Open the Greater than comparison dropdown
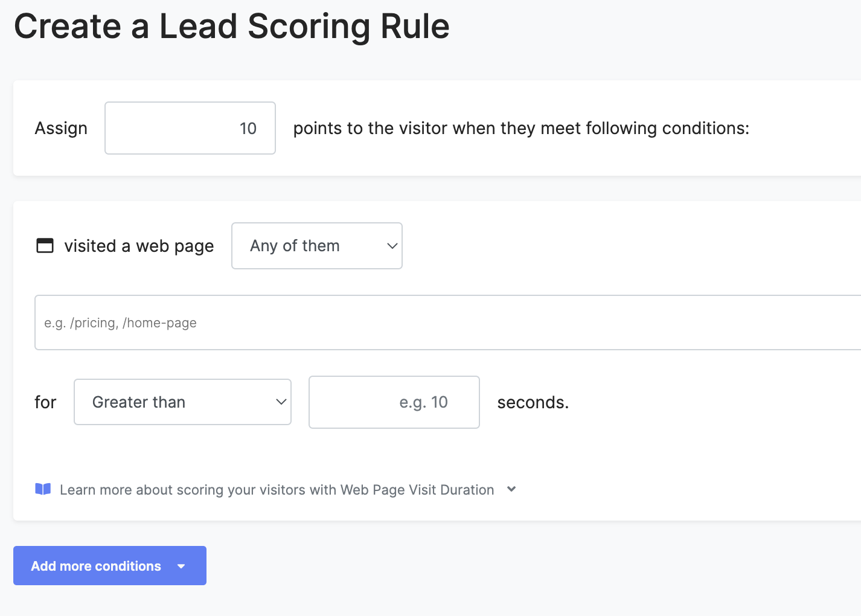This screenshot has width=861, height=616. click(182, 402)
